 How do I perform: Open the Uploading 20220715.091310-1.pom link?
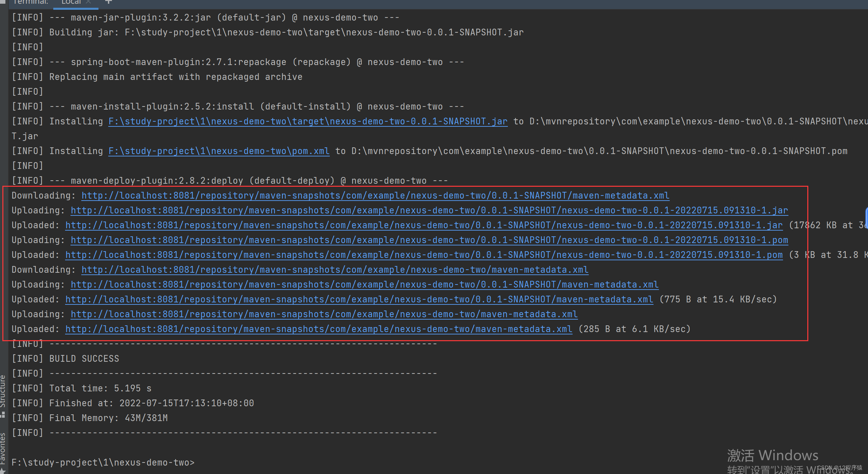[x=429, y=240]
